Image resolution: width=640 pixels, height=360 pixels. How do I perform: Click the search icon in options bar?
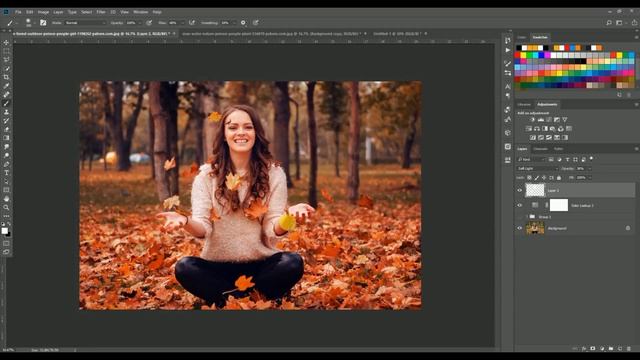pyautogui.click(x=609, y=23)
